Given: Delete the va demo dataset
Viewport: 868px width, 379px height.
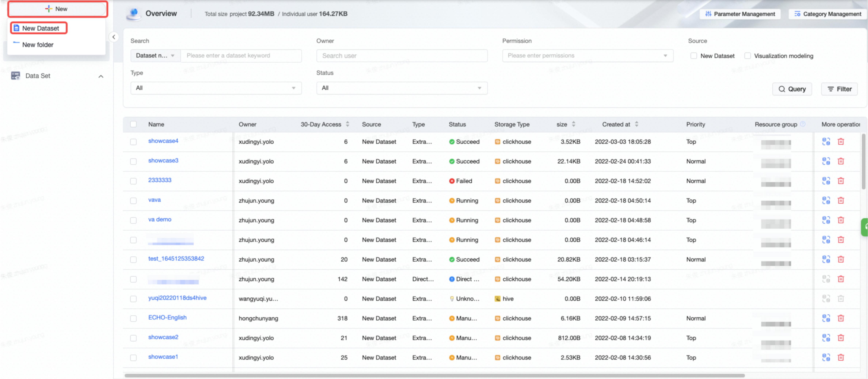Looking at the screenshot, I should pyautogui.click(x=841, y=220).
